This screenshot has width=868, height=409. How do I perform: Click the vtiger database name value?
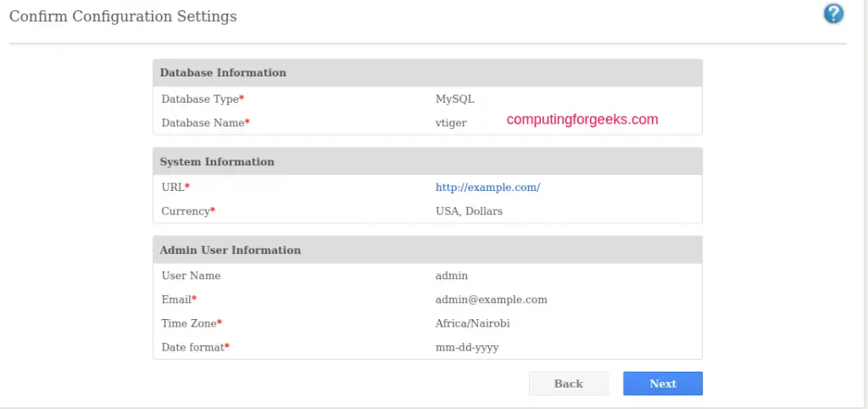[x=451, y=123]
